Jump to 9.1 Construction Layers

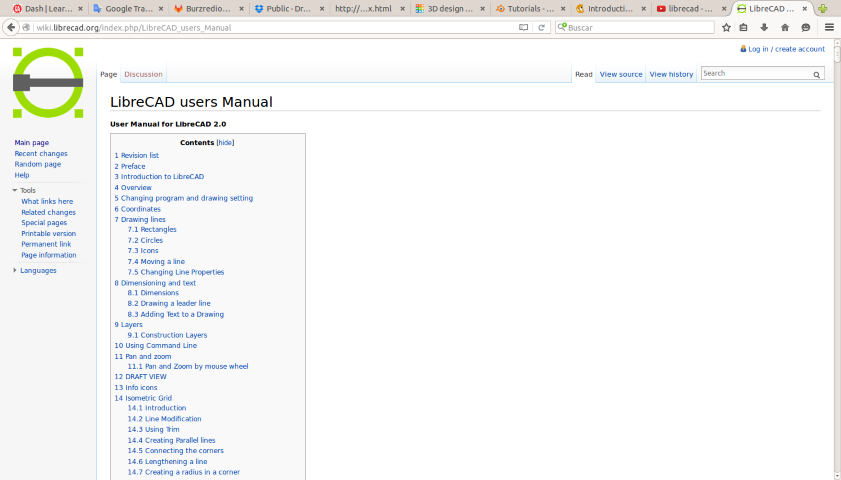pyautogui.click(x=167, y=335)
